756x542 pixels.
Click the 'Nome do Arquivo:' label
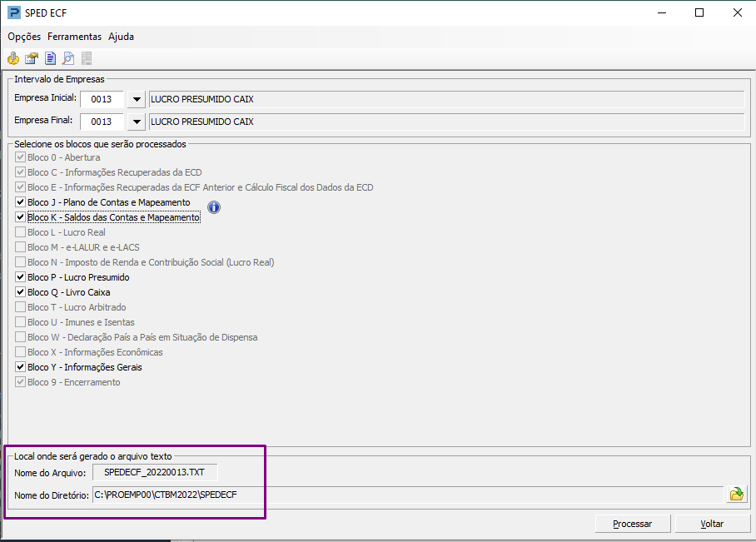(x=50, y=473)
